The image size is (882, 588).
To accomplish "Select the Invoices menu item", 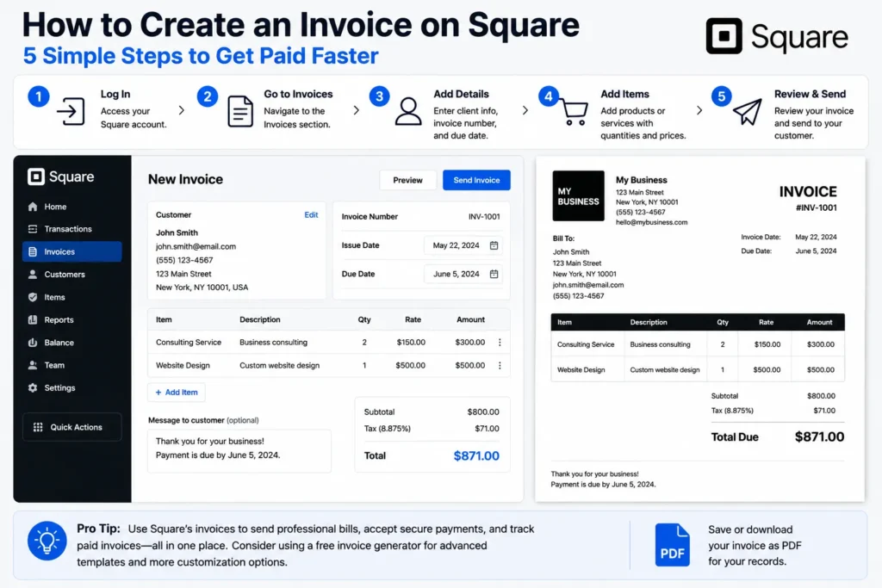I will [x=72, y=251].
